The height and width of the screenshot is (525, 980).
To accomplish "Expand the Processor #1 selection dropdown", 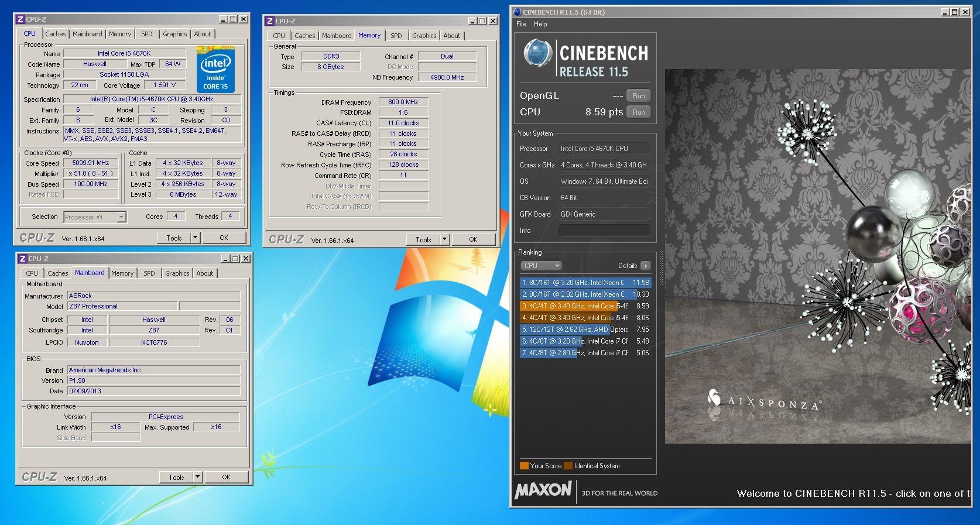I will 121,217.
